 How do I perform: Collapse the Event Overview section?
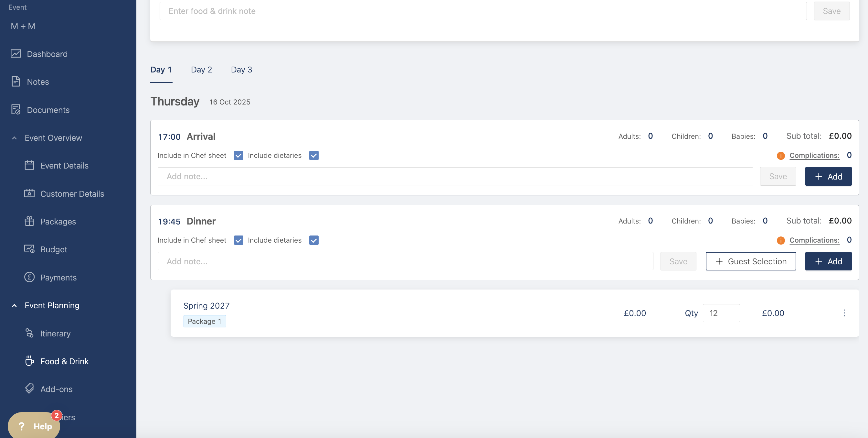pos(14,137)
